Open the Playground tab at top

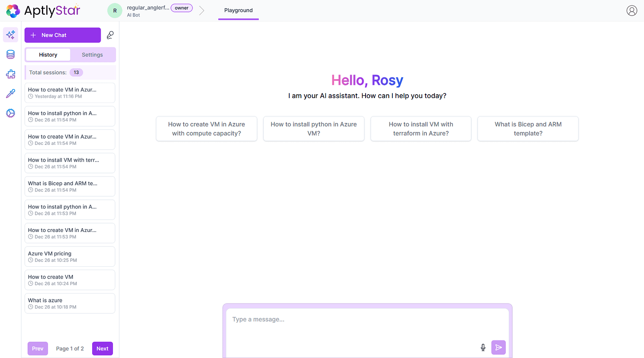pos(238,10)
